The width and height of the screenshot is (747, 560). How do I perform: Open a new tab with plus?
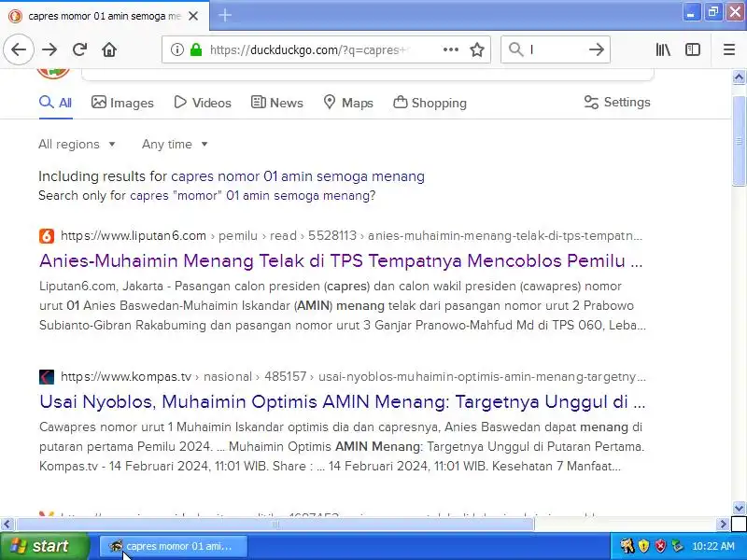(225, 15)
